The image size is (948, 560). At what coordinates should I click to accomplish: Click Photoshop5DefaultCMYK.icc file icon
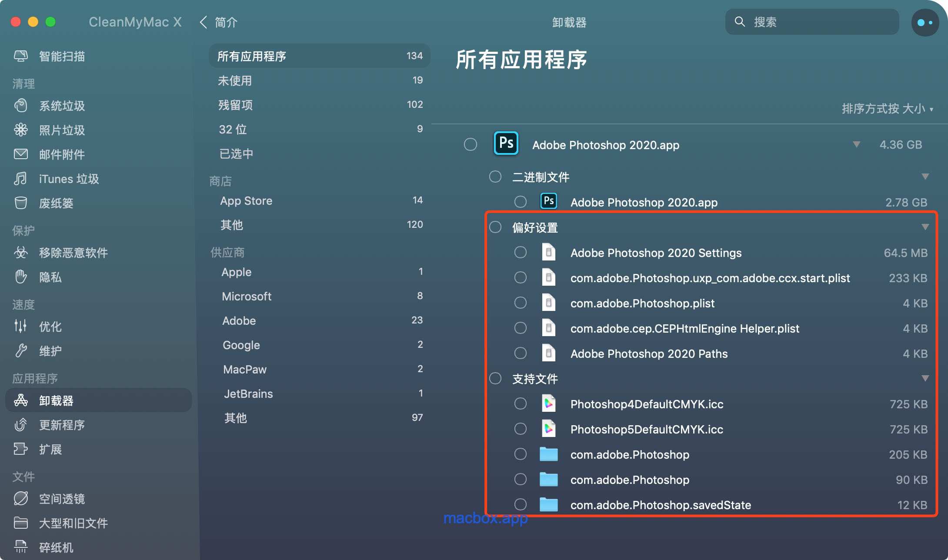(548, 429)
